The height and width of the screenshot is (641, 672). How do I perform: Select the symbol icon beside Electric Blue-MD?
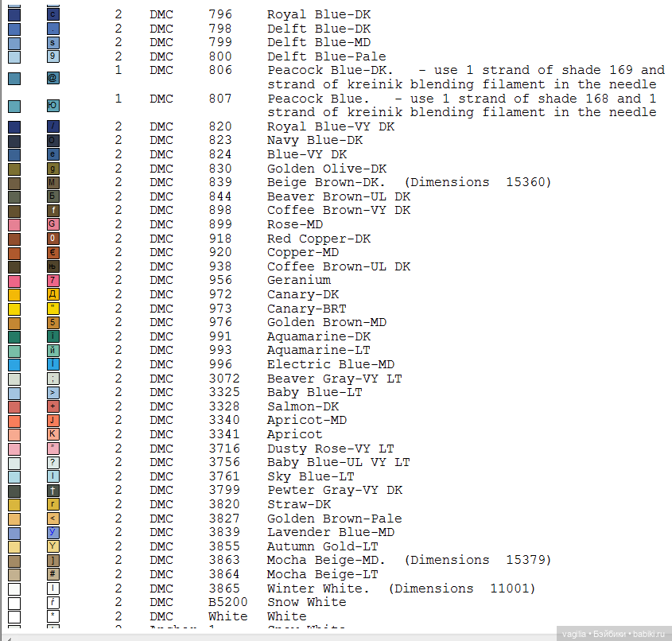(x=53, y=364)
